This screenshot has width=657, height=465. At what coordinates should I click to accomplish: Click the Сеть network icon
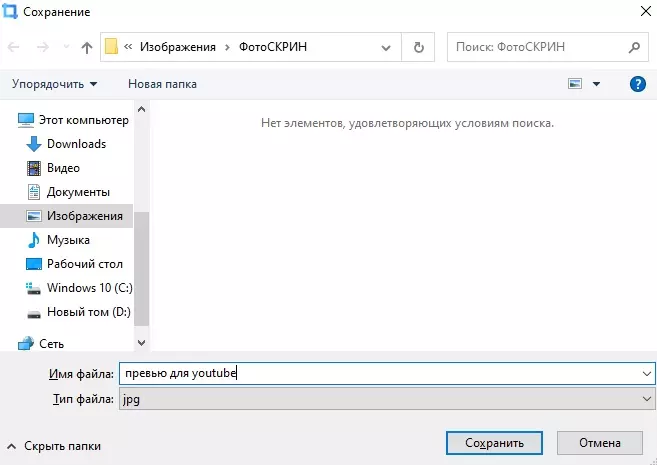point(26,344)
